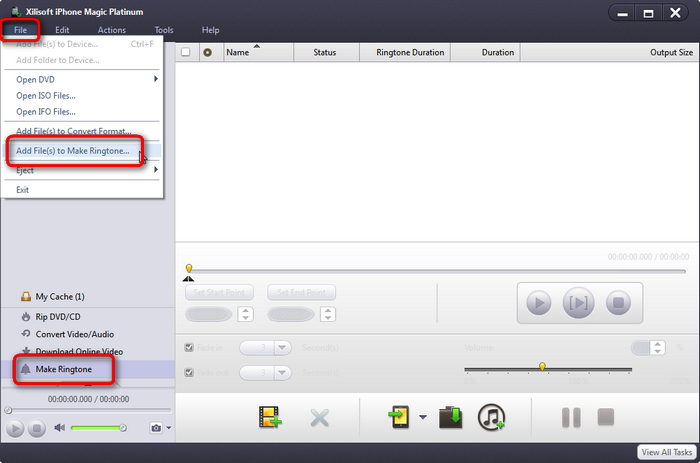700x463 pixels.
Task: Click the red X remove icon
Action: [319, 417]
